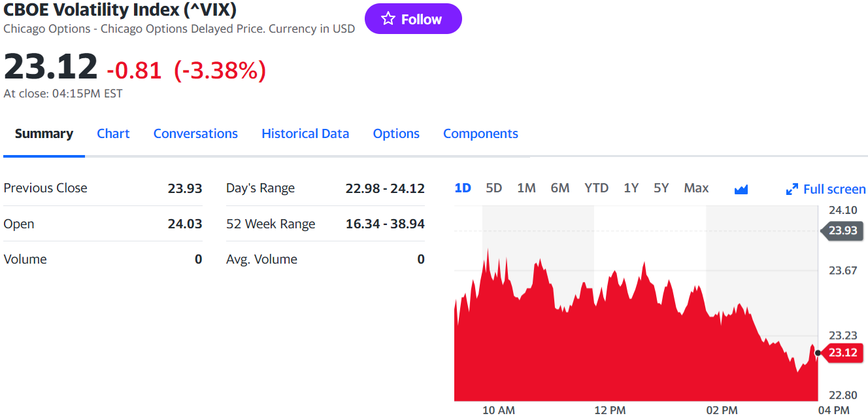The width and height of the screenshot is (868, 420).
Task: Click the 22.80 price axis label
Action: [x=843, y=395]
